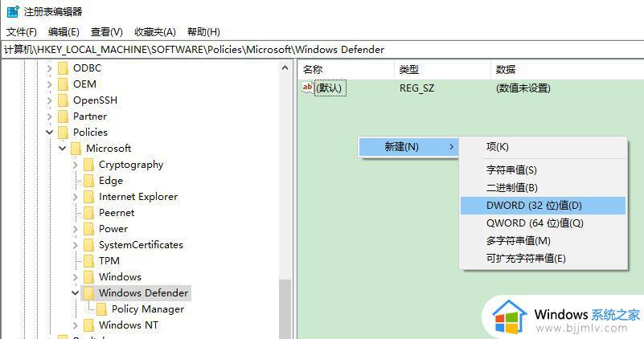
Task: Expand the SystemCertificates tree node
Action: [x=75, y=244]
